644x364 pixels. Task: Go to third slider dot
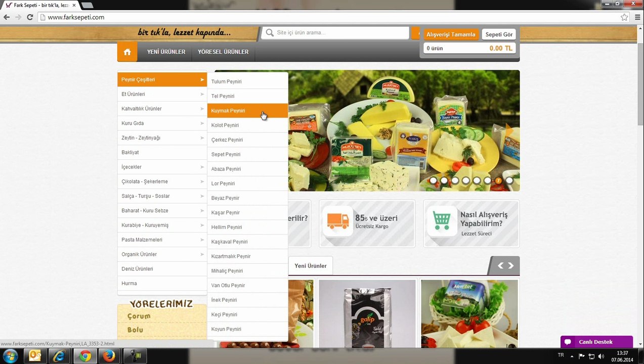click(455, 180)
